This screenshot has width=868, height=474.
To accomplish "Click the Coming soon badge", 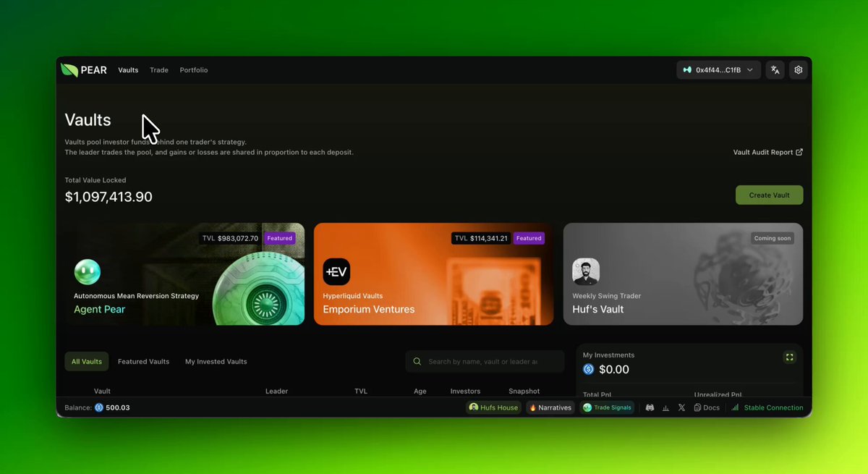I will (774, 238).
